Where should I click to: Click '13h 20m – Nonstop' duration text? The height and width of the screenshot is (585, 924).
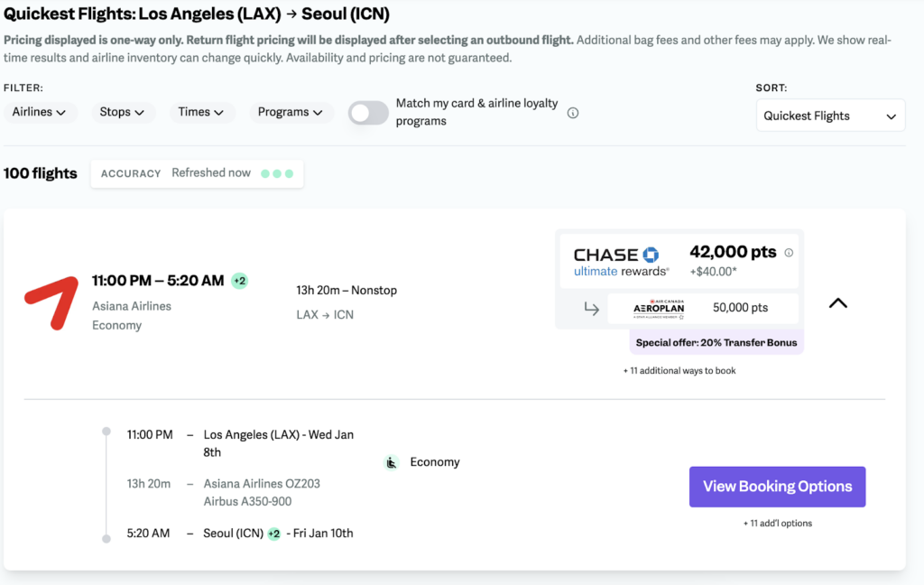(346, 290)
